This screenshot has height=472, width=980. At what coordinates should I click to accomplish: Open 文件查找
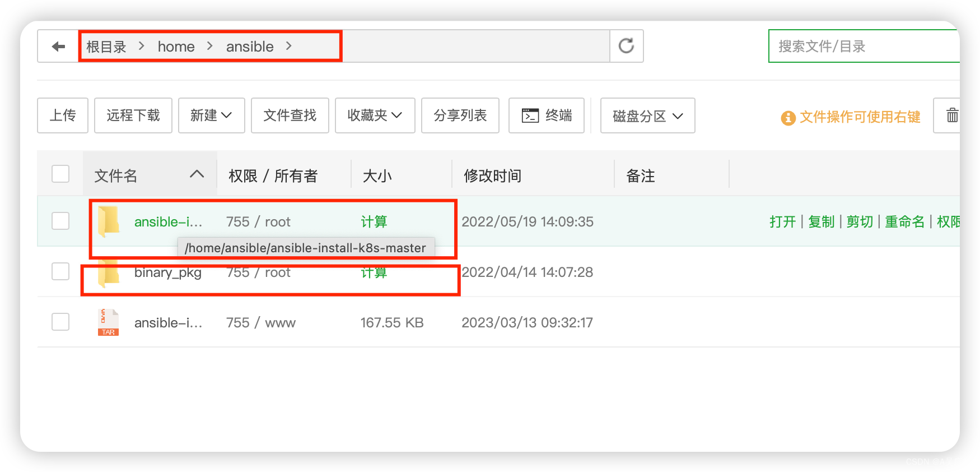290,115
